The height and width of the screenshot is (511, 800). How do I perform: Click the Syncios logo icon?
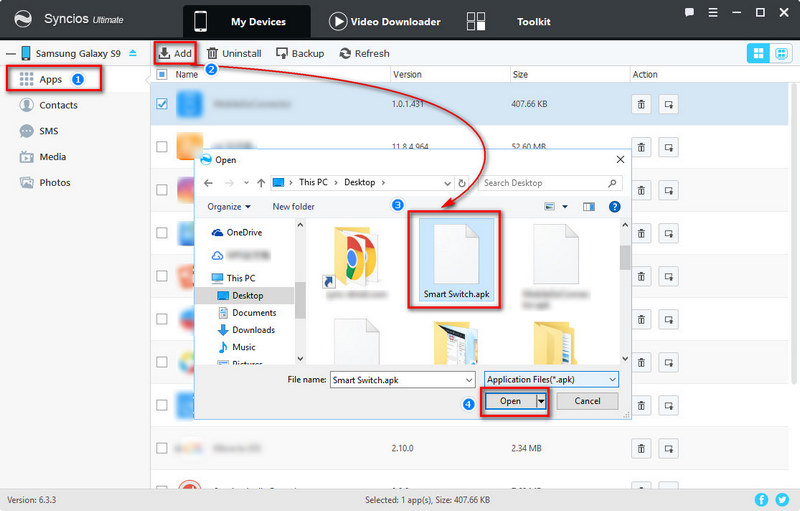pos(22,19)
